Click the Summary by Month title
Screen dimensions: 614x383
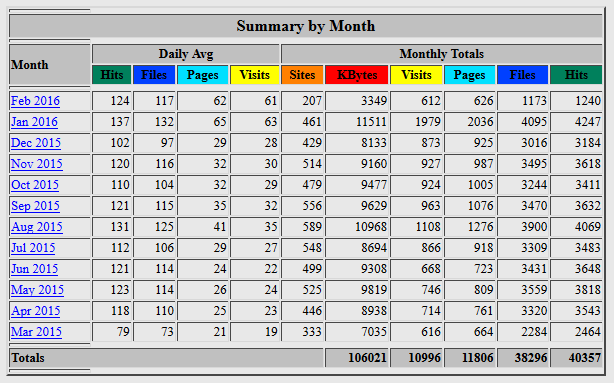(306, 26)
